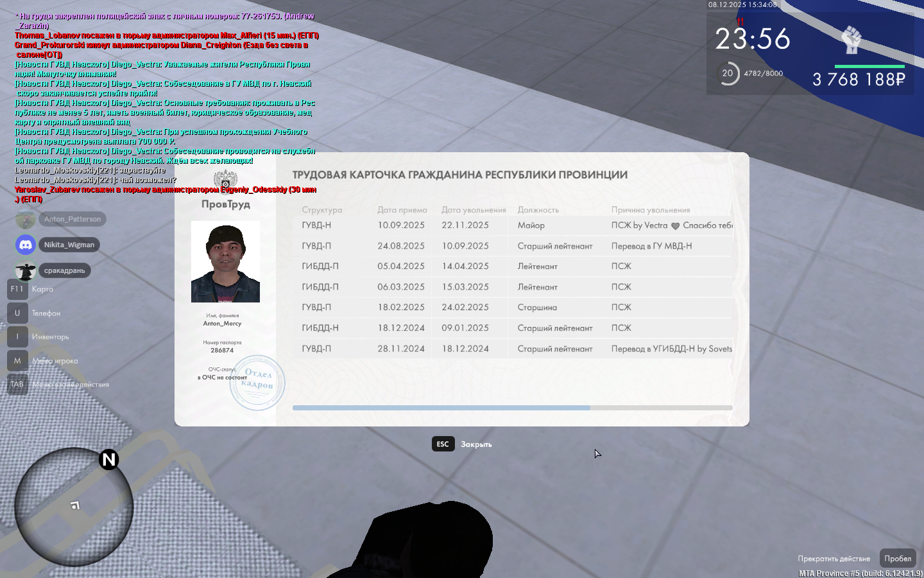Click the ПровТруд coat of arms emblem
This screenshot has height=578, width=924.
225,181
